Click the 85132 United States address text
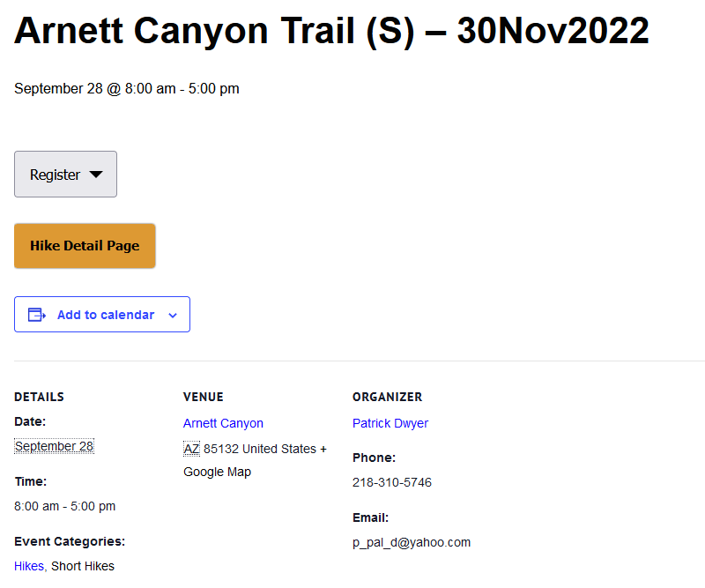 coord(259,449)
